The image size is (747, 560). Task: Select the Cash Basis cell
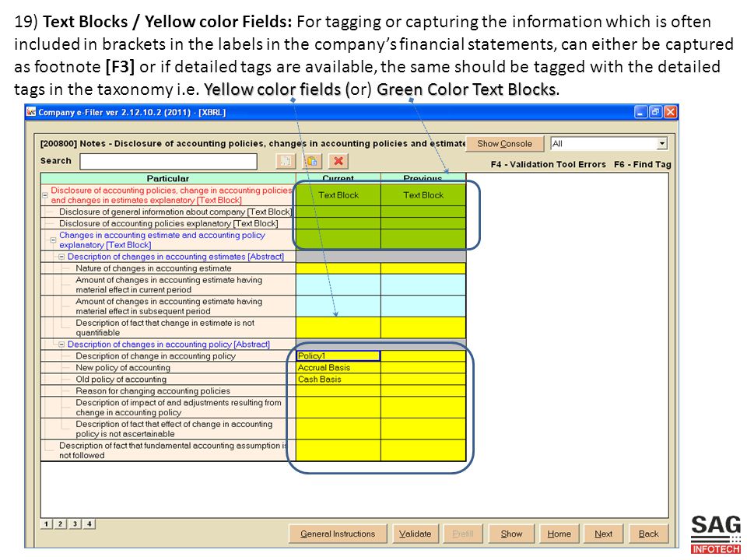[x=338, y=380]
